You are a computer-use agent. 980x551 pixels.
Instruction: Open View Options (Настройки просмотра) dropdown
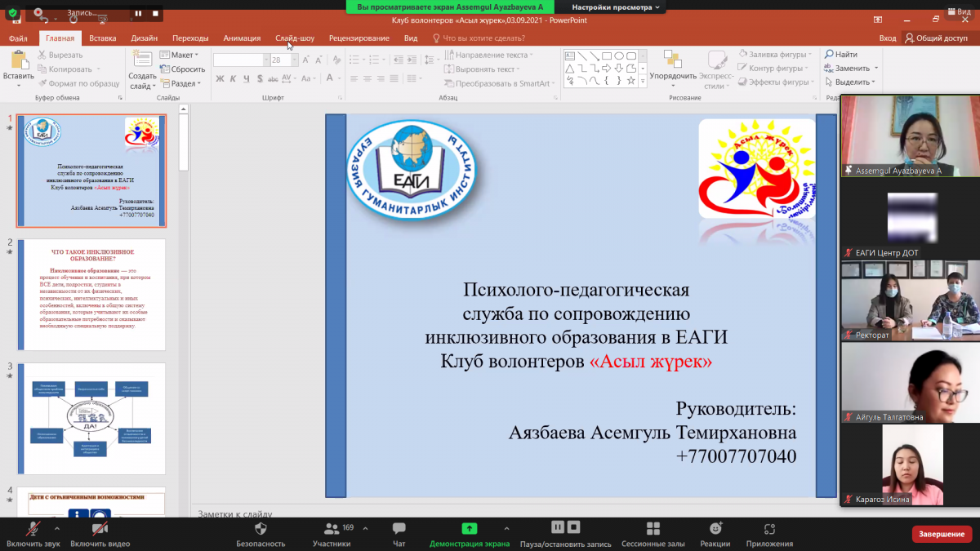pos(615,7)
